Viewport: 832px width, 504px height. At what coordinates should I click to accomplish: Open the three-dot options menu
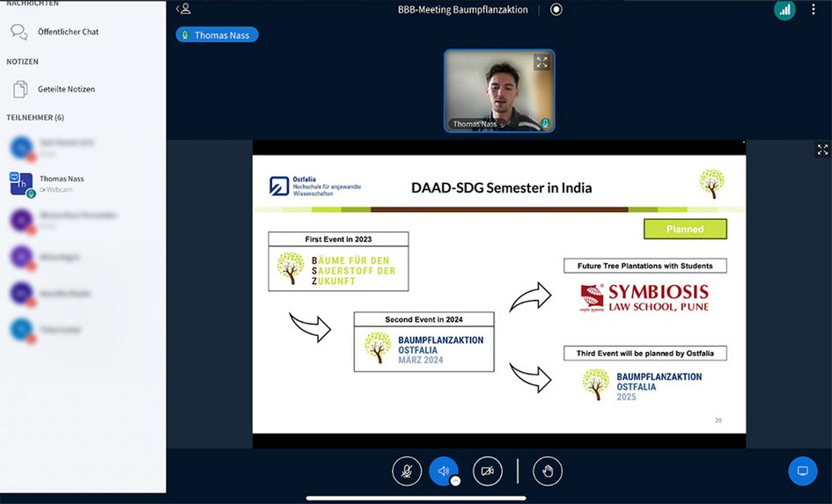(813, 10)
